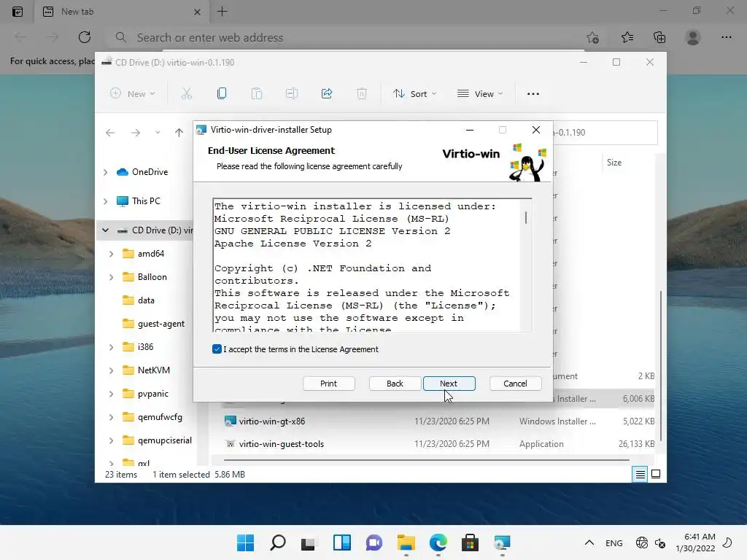This screenshot has height=560, width=747.
Task: Select the virtio-win-guest-tools file
Action: click(x=281, y=444)
